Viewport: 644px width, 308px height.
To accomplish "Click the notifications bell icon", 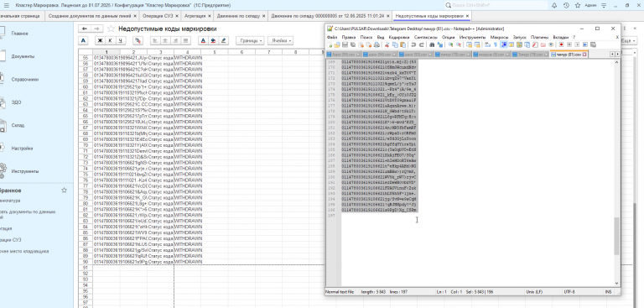I will click(554, 5).
